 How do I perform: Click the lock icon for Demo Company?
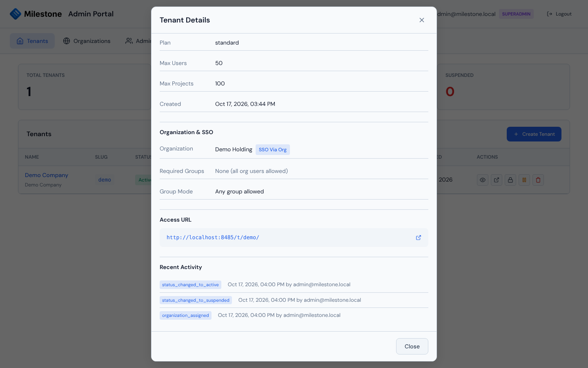coord(510,180)
